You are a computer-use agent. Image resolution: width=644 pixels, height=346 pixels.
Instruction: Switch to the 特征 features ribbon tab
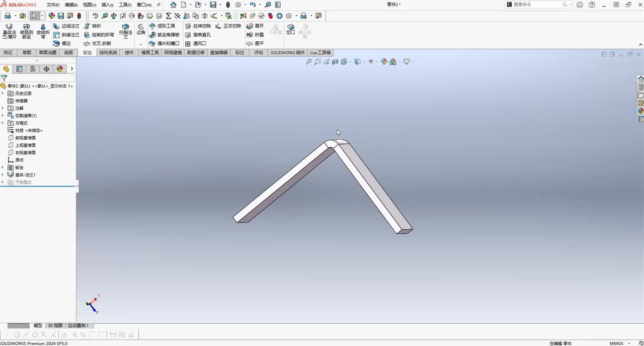pyautogui.click(x=8, y=52)
